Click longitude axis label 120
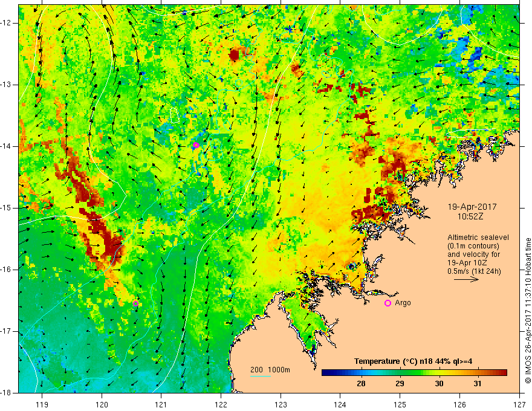 [102, 404]
